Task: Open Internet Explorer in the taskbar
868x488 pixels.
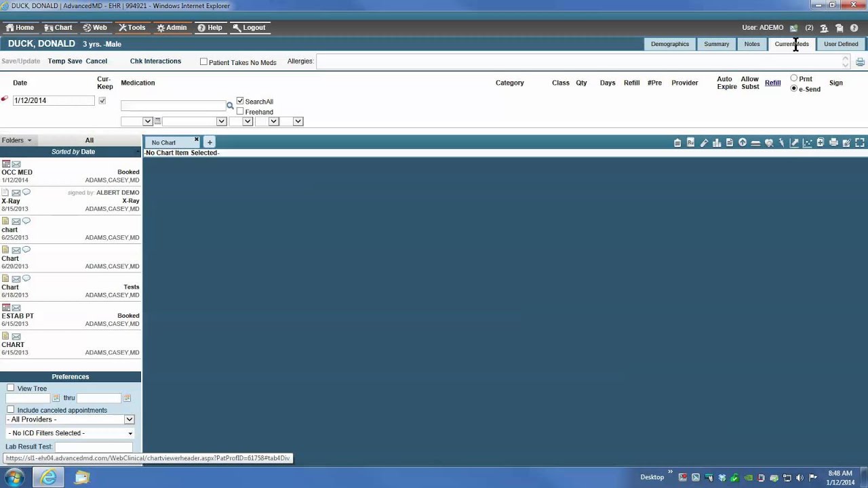Action: [x=49, y=477]
